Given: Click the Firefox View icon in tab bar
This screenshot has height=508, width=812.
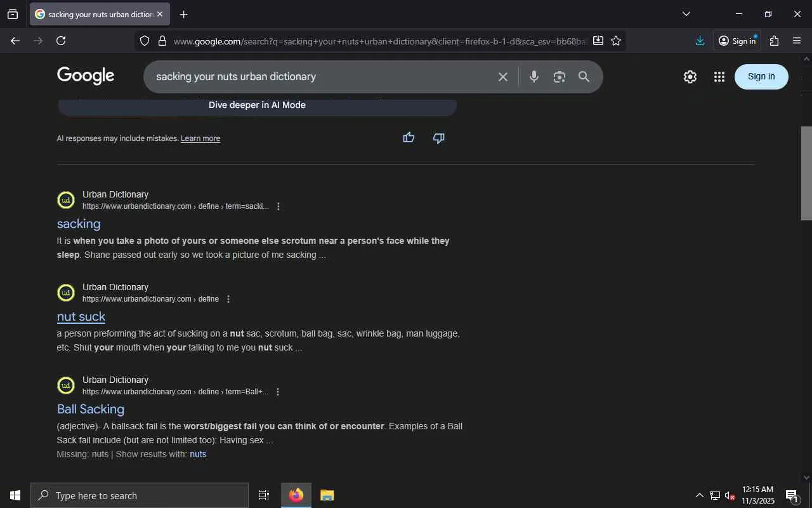Looking at the screenshot, I should [x=13, y=14].
